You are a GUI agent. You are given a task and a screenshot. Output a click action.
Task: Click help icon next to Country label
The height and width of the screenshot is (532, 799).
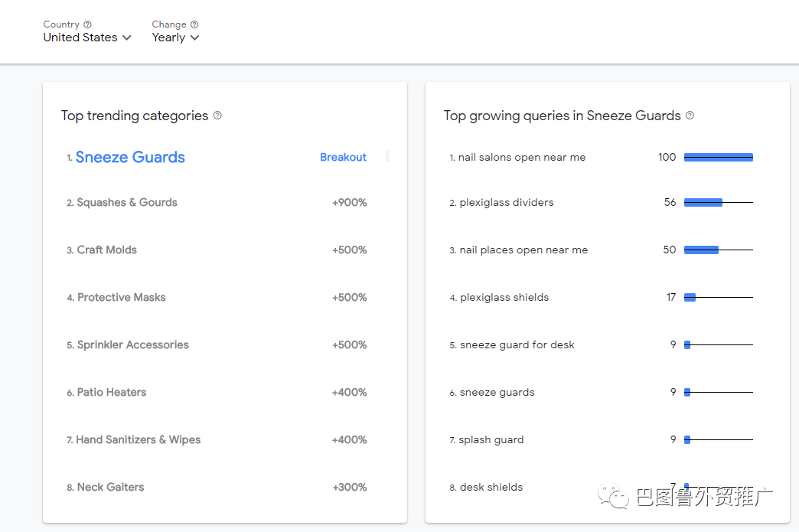tap(87, 24)
